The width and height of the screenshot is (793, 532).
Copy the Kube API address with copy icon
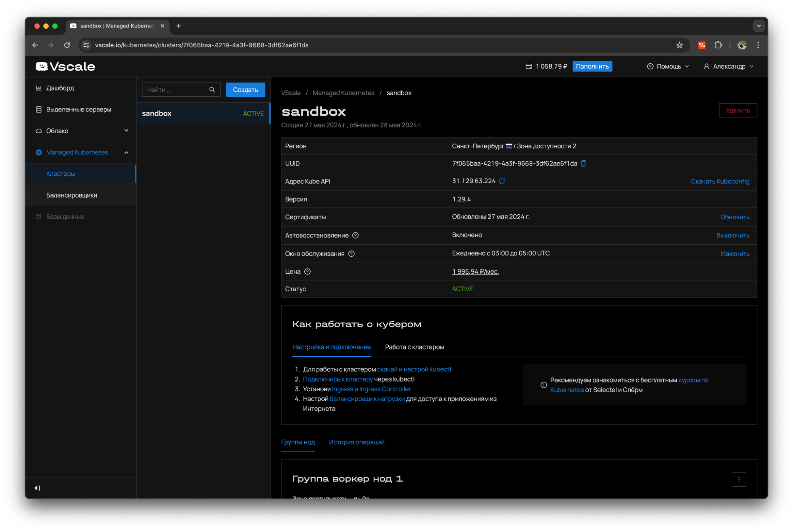pyautogui.click(x=502, y=181)
